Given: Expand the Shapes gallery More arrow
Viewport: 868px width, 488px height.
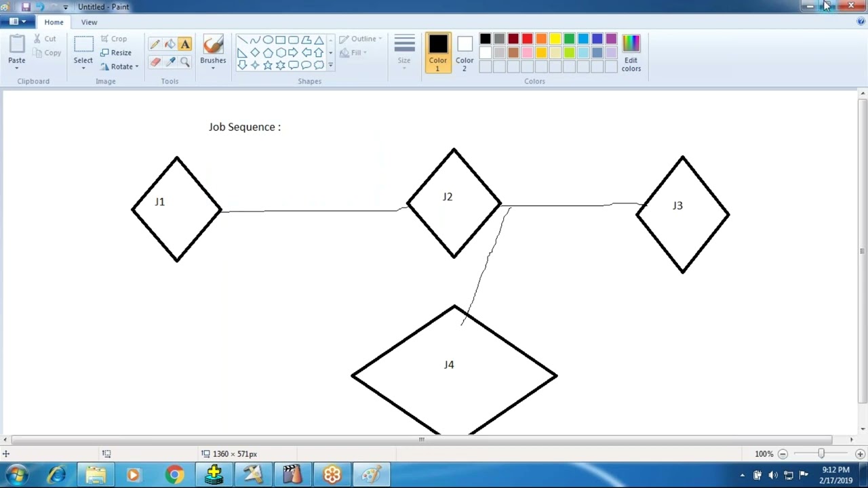Looking at the screenshot, I should click(x=330, y=66).
